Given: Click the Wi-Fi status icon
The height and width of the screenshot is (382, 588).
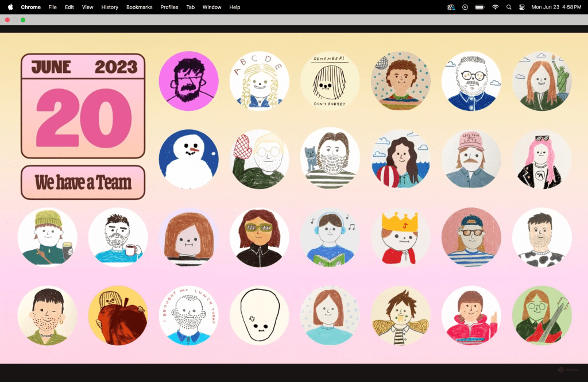Looking at the screenshot, I should coord(495,7).
